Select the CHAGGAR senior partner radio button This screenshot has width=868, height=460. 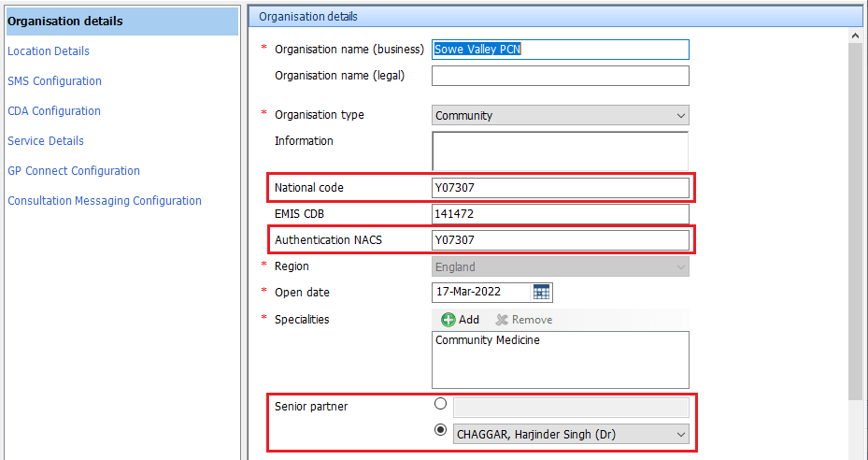point(440,433)
